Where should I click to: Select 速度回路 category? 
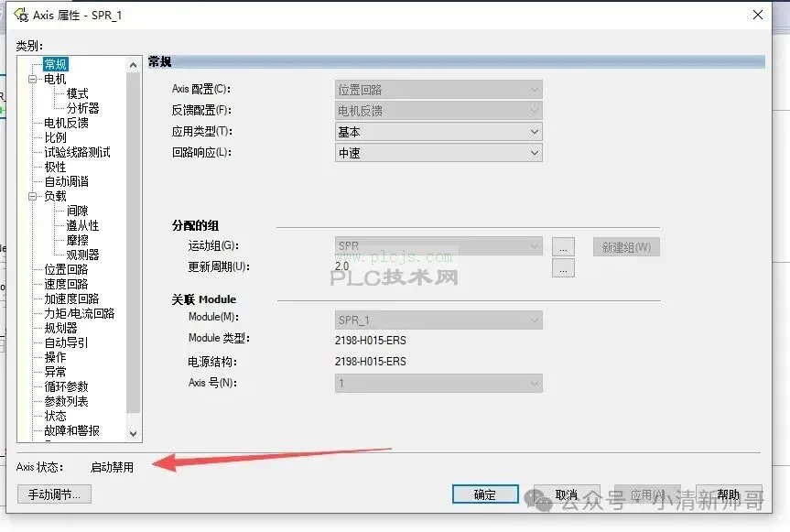(x=66, y=284)
